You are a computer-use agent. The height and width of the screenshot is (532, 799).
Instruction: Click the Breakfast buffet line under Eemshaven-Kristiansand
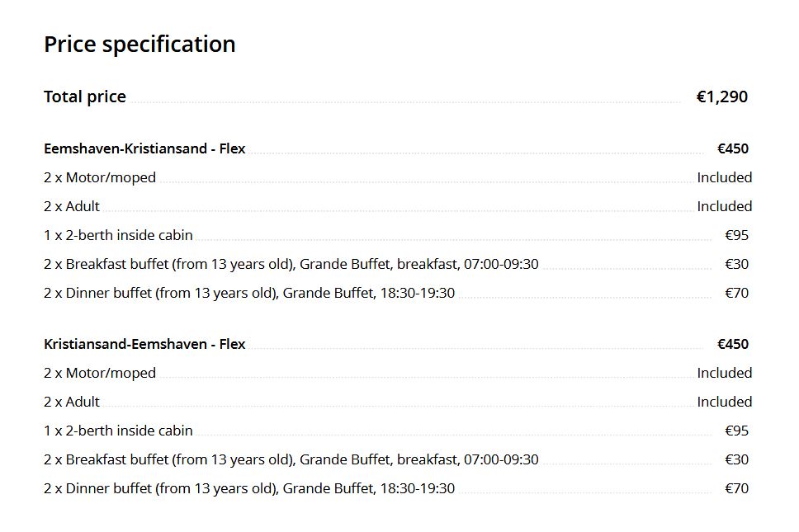(x=291, y=265)
